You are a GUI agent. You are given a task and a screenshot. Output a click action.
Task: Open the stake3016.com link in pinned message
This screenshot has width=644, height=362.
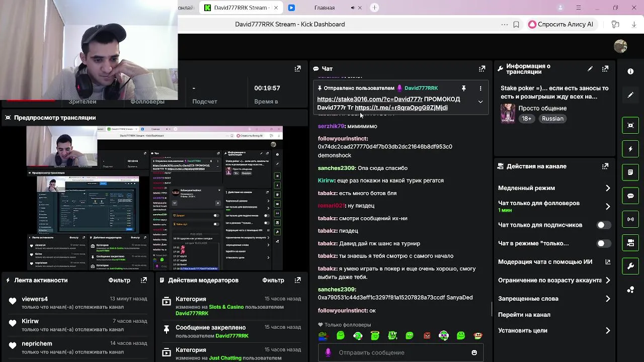coord(370,99)
